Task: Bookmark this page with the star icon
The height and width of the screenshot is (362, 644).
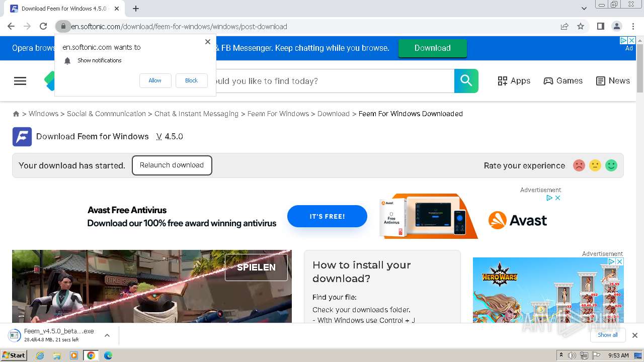Action: (x=581, y=26)
